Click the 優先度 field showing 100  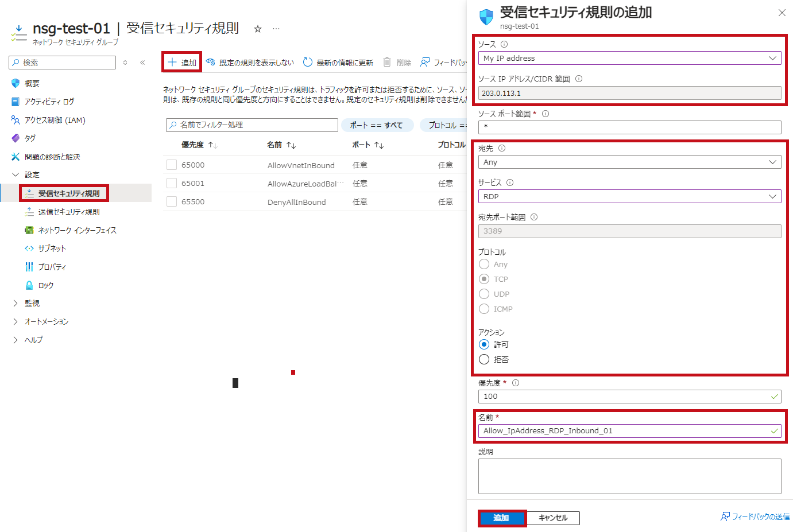pos(629,396)
